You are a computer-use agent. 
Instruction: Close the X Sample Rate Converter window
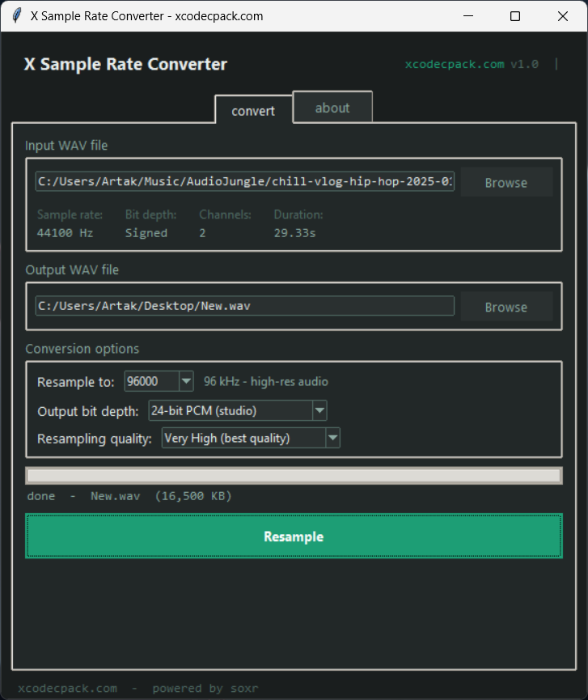click(563, 16)
